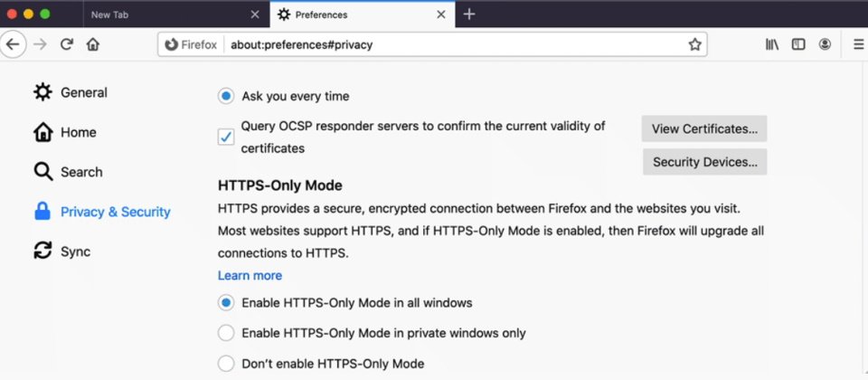Image resolution: width=868 pixels, height=380 pixels.
Task: Select Enable HTTPS-Only Mode in all windows
Action: coord(226,302)
